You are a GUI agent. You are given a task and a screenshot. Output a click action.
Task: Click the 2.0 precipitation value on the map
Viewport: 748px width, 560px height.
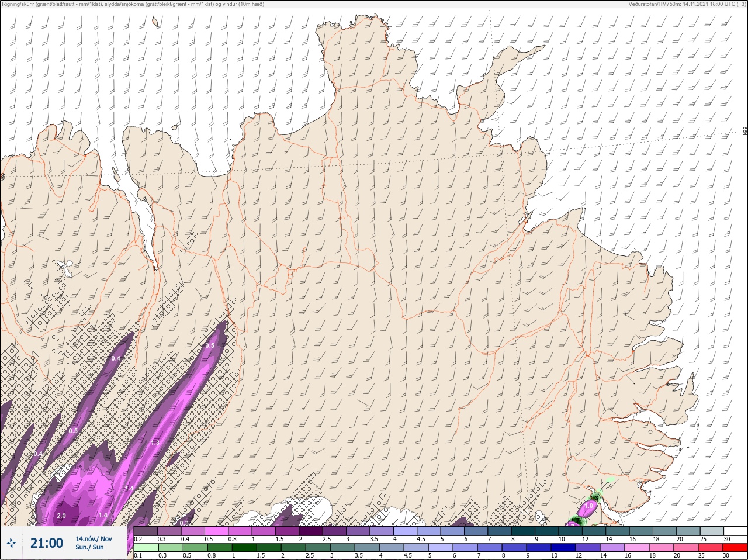[61, 516]
